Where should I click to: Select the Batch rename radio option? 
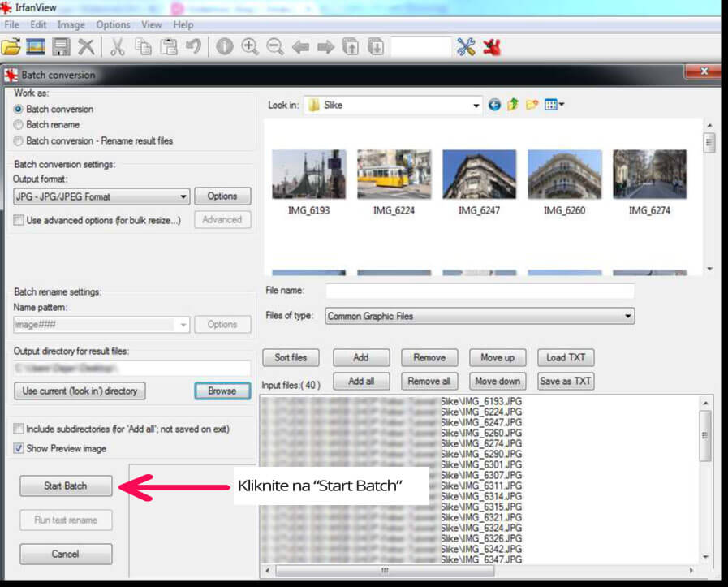[x=19, y=125]
